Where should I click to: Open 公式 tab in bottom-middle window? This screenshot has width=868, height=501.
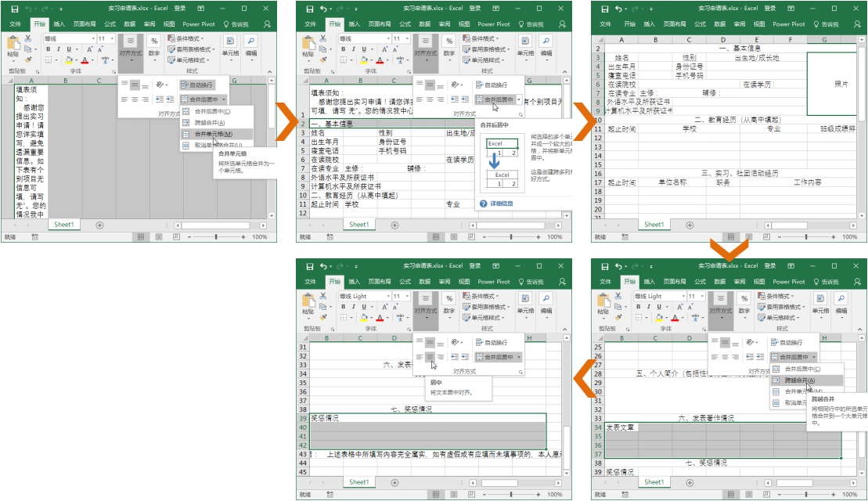pyautogui.click(x=405, y=282)
